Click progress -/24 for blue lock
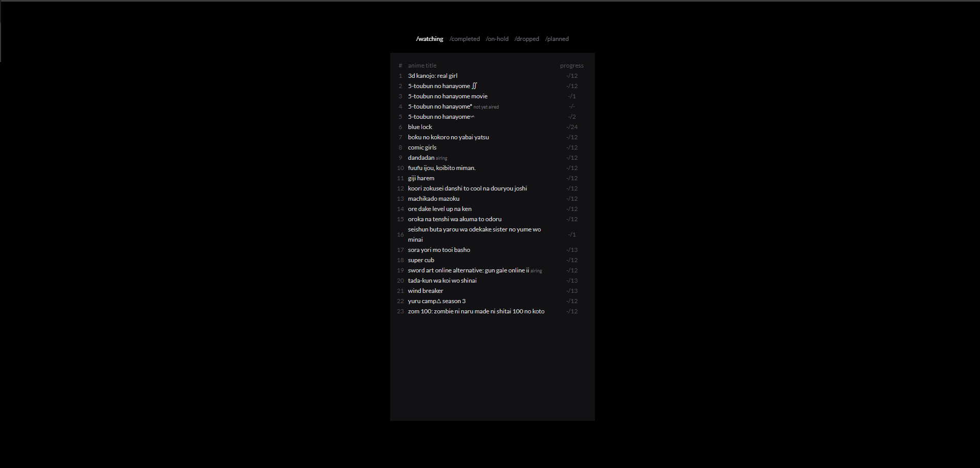This screenshot has height=468, width=980. 572,127
